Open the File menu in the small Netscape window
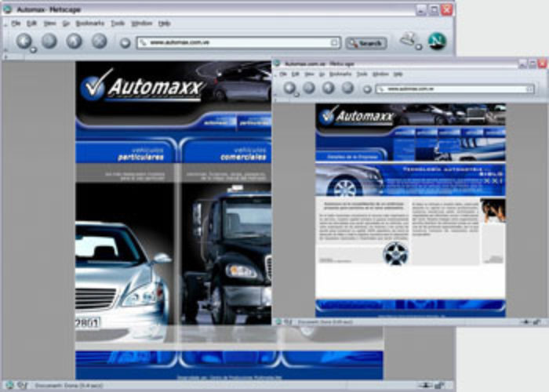Viewport: 549px width, 392px height. [283, 74]
